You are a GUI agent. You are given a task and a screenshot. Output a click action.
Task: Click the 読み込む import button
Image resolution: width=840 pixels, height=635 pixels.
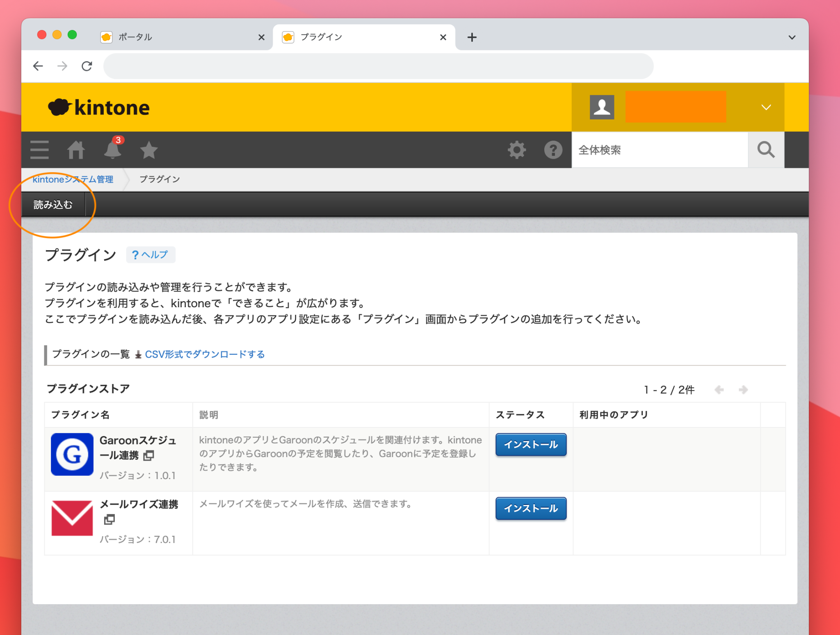[x=54, y=204]
